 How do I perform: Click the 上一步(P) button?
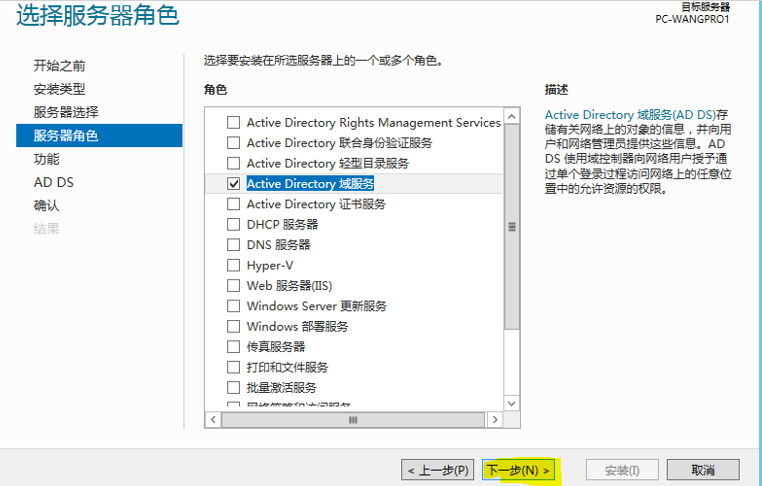(438, 470)
